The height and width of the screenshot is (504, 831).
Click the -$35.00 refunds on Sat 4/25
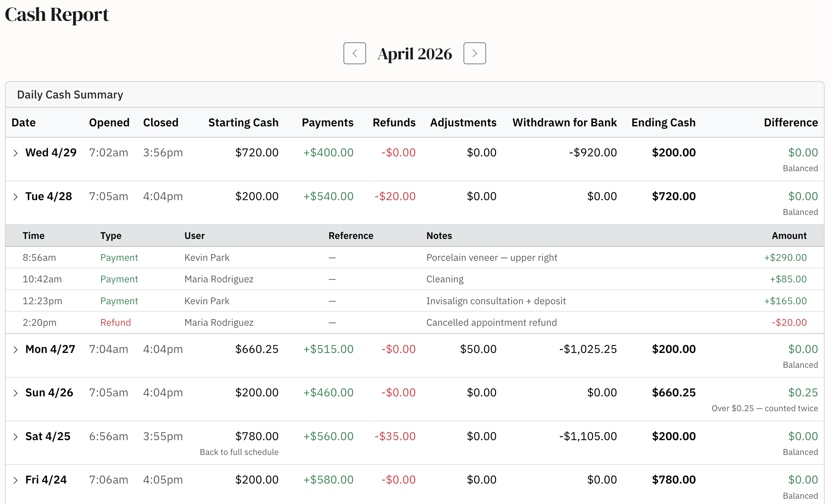pos(395,436)
